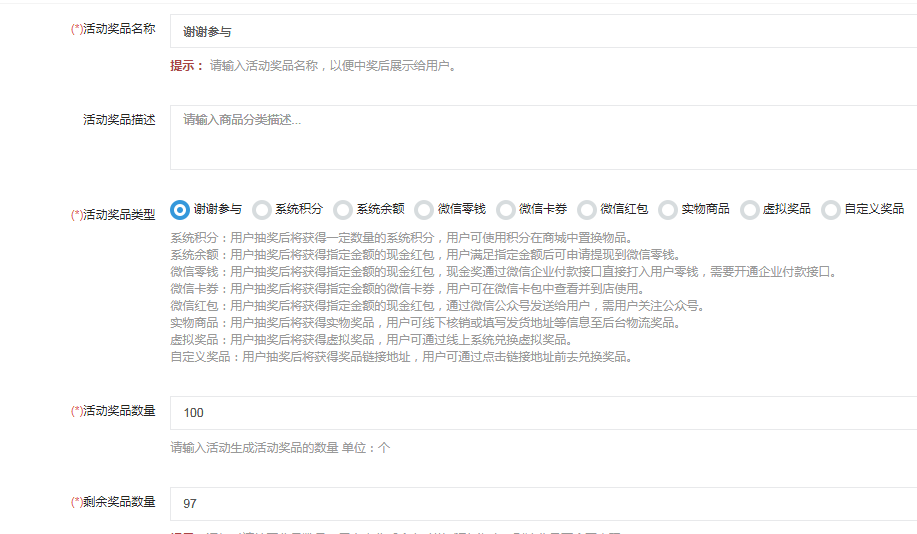The width and height of the screenshot is (917, 534).
Task: Click the 系统余额 description line
Action: (426, 255)
